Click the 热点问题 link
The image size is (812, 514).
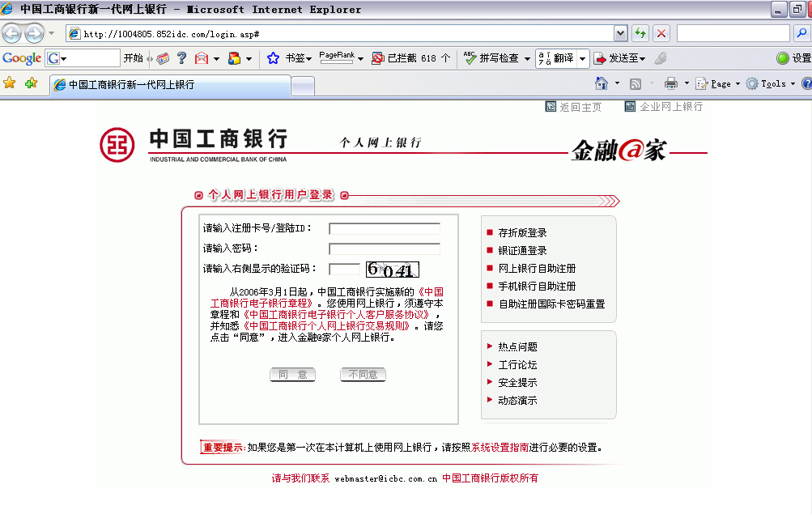coord(518,346)
